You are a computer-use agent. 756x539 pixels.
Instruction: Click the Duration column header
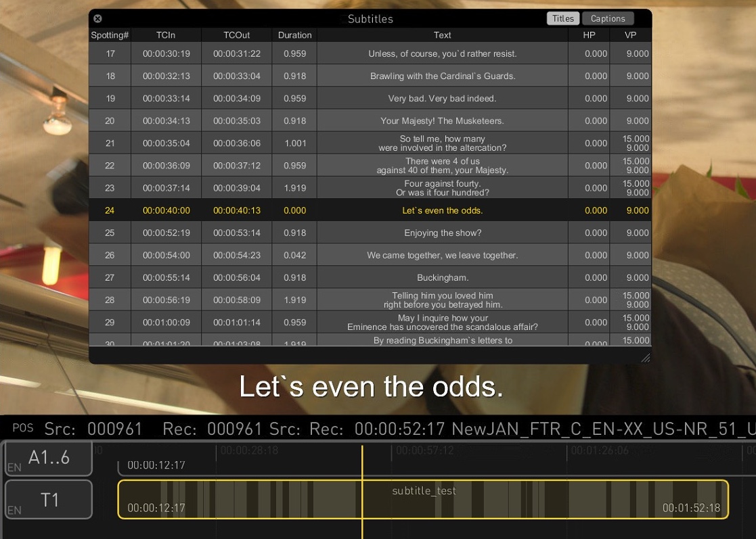click(x=294, y=35)
